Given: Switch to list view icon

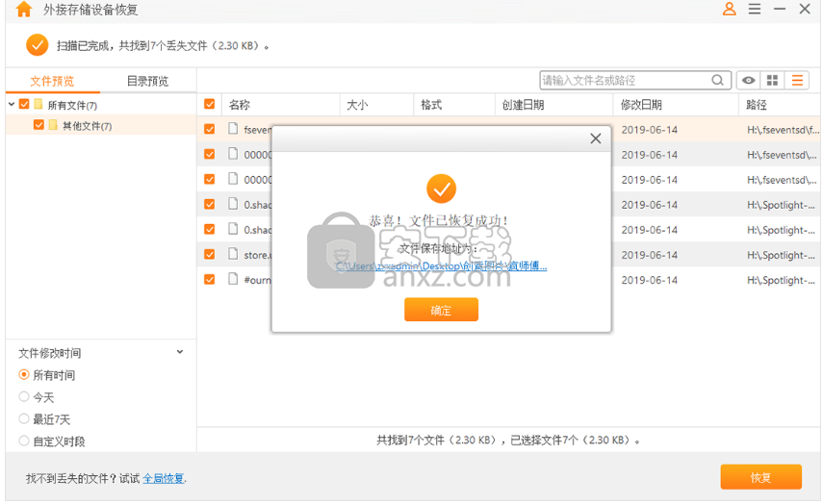Looking at the screenshot, I should (x=797, y=80).
